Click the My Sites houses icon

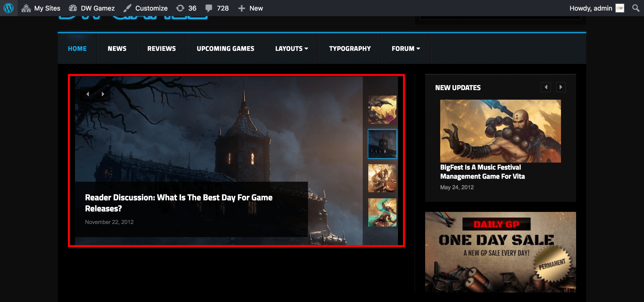click(26, 8)
